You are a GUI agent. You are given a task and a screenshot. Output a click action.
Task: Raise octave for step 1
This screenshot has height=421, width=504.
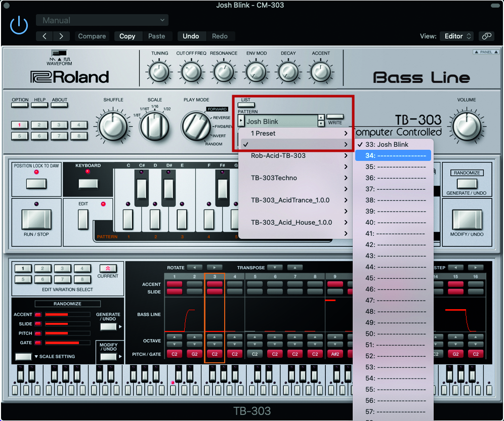coord(175,337)
